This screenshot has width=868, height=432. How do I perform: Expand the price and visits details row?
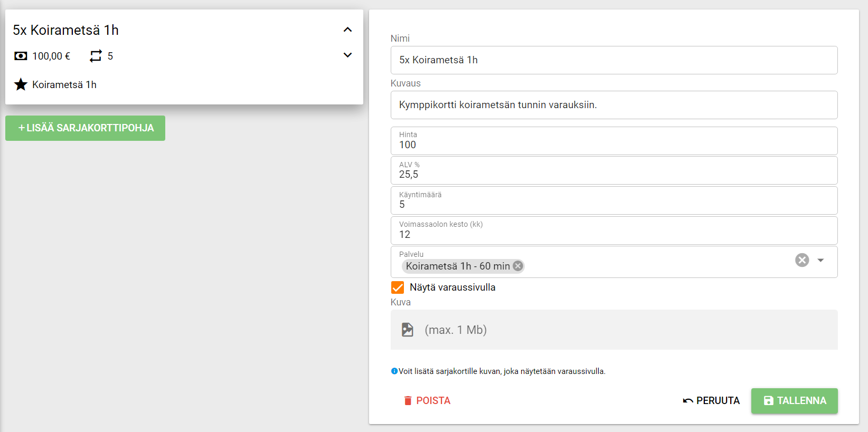(347, 55)
